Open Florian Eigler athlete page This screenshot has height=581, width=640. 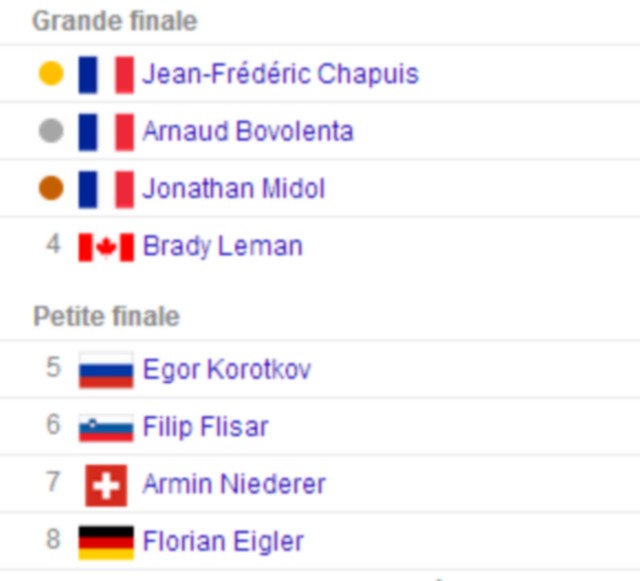point(223,542)
